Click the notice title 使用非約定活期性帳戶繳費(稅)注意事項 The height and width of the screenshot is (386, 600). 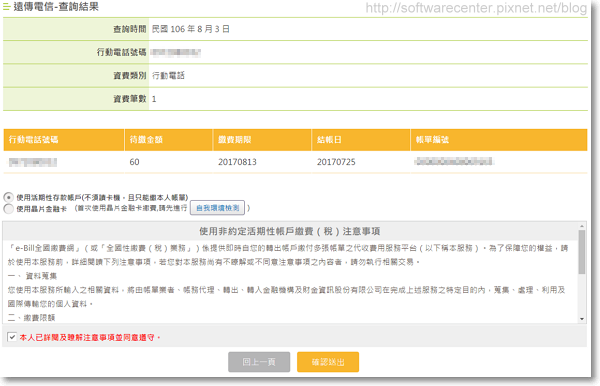coord(290,231)
